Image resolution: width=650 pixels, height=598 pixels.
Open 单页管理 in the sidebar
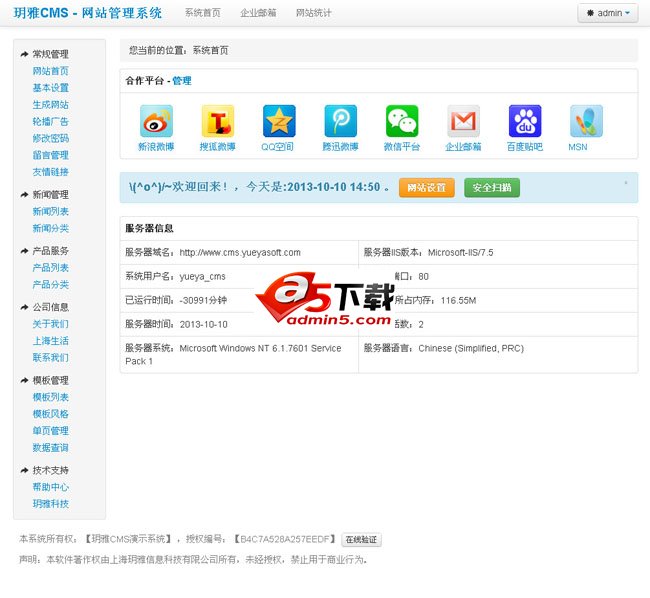[x=51, y=431]
